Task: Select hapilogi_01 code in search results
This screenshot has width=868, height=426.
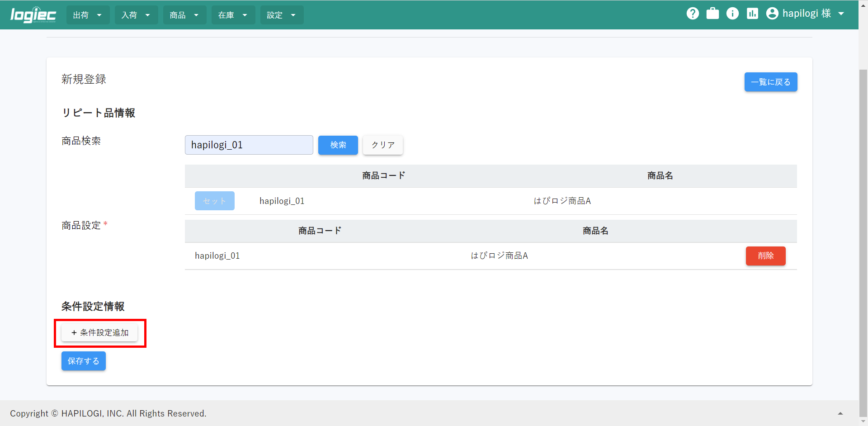Action: [x=282, y=201]
